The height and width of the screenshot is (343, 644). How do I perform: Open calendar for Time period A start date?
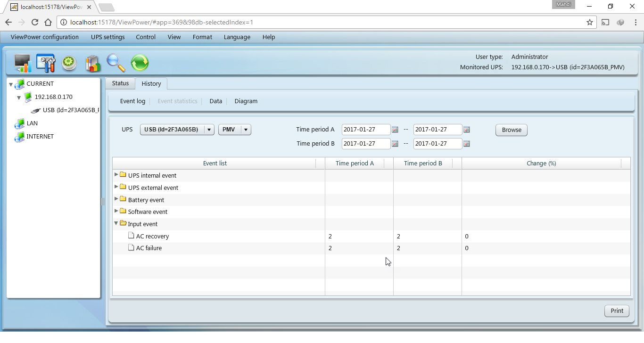click(x=395, y=130)
